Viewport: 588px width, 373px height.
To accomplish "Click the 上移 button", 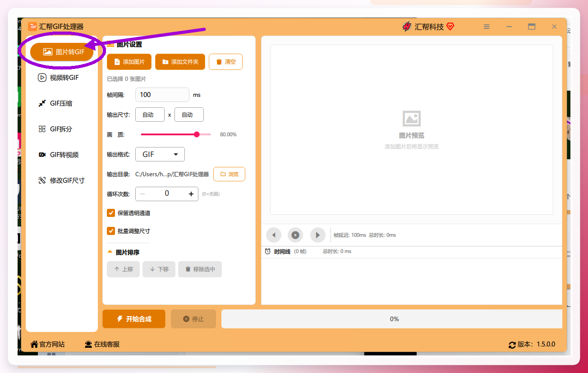I will [x=123, y=269].
